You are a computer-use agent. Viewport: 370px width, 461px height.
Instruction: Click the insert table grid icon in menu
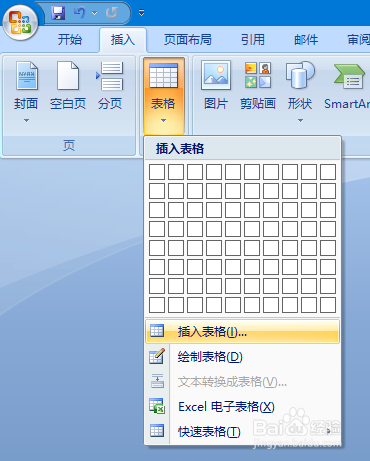pos(157,331)
